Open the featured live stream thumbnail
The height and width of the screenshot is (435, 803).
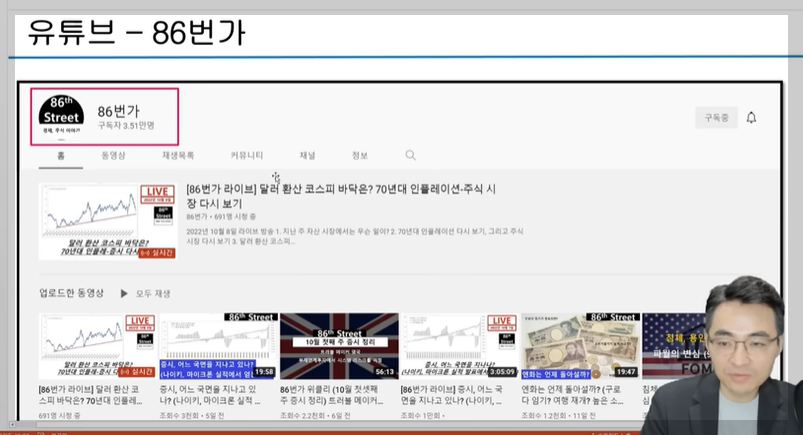coord(108,221)
